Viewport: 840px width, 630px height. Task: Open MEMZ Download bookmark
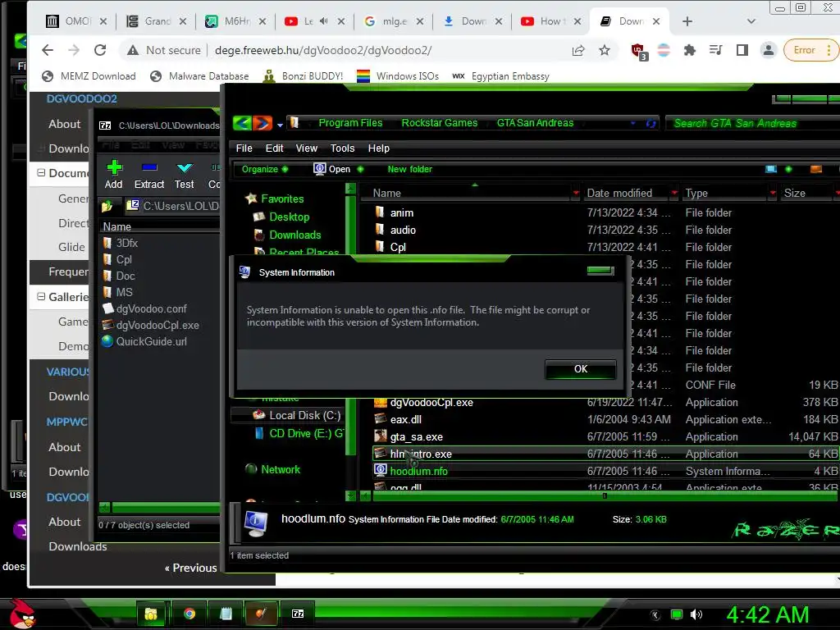click(89, 76)
